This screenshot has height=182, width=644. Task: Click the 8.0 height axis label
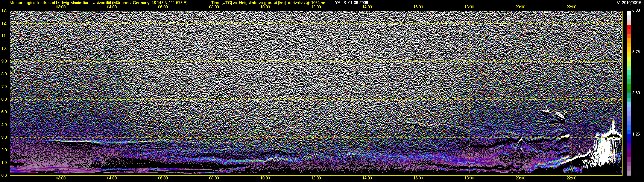(x=4, y=74)
